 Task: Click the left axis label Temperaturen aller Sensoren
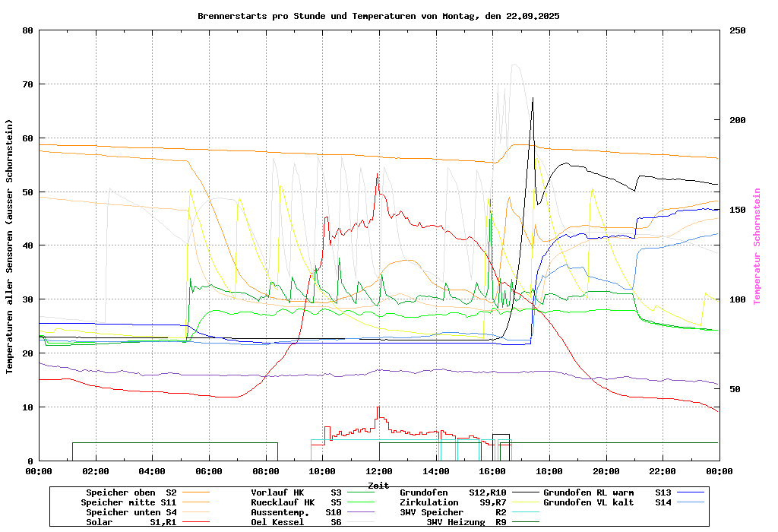[x=10, y=246]
